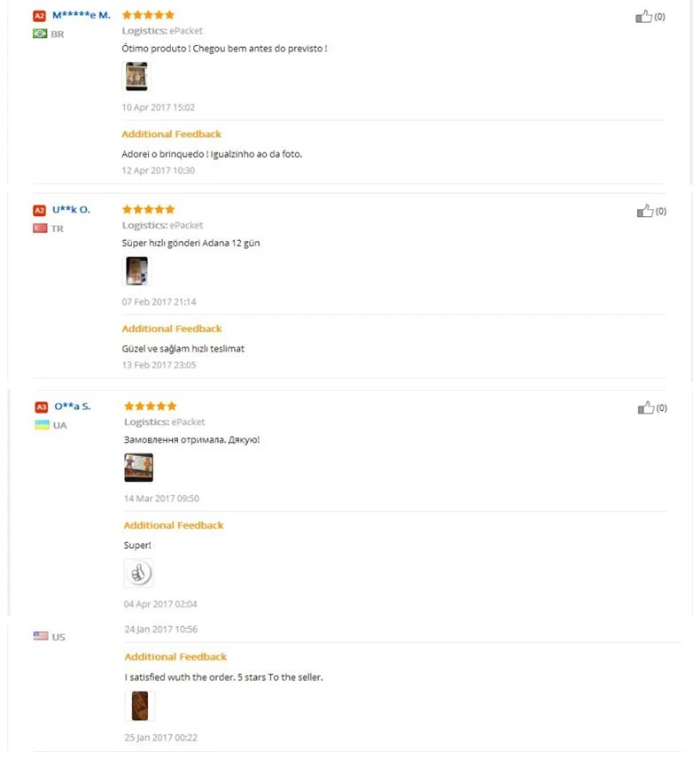
Task: Like the review by M*****e M.
Action: point(644,16)
